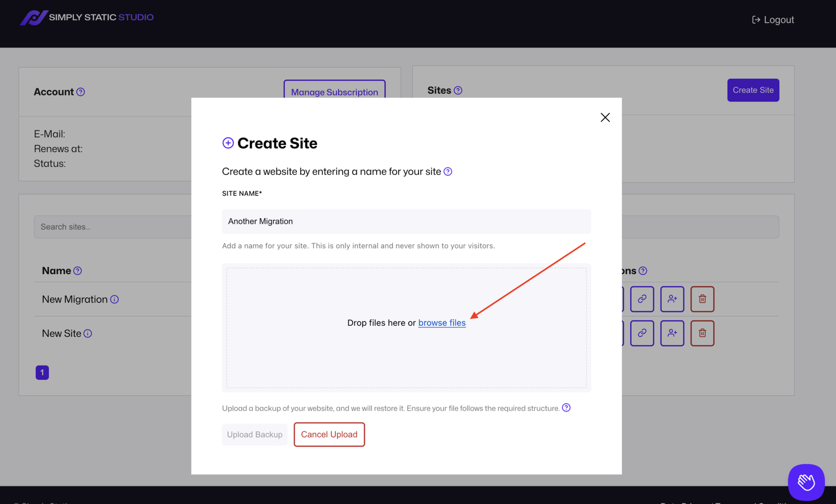Click the Simply Static Studio logo
This screenshot has width=836, height=504.
[87, 18]
